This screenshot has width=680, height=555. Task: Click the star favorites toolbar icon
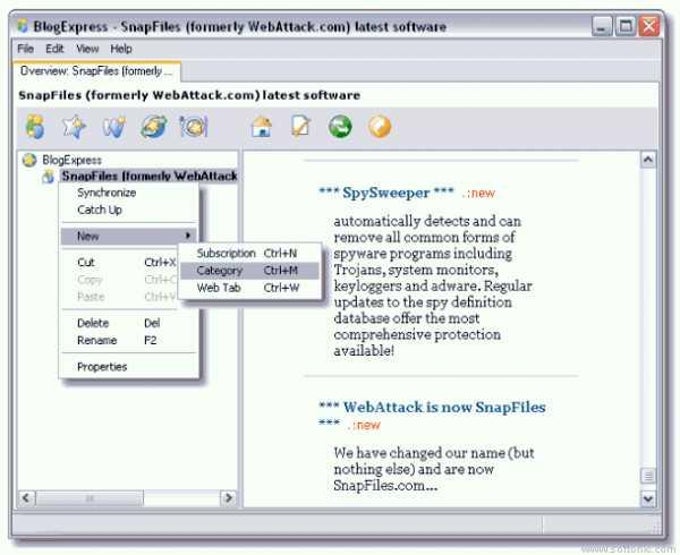point(74,127)
